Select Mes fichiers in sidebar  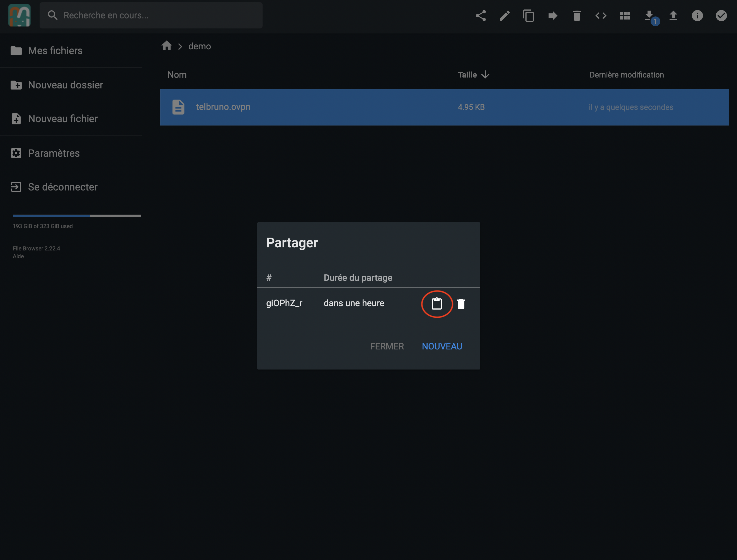pos(55,51)
